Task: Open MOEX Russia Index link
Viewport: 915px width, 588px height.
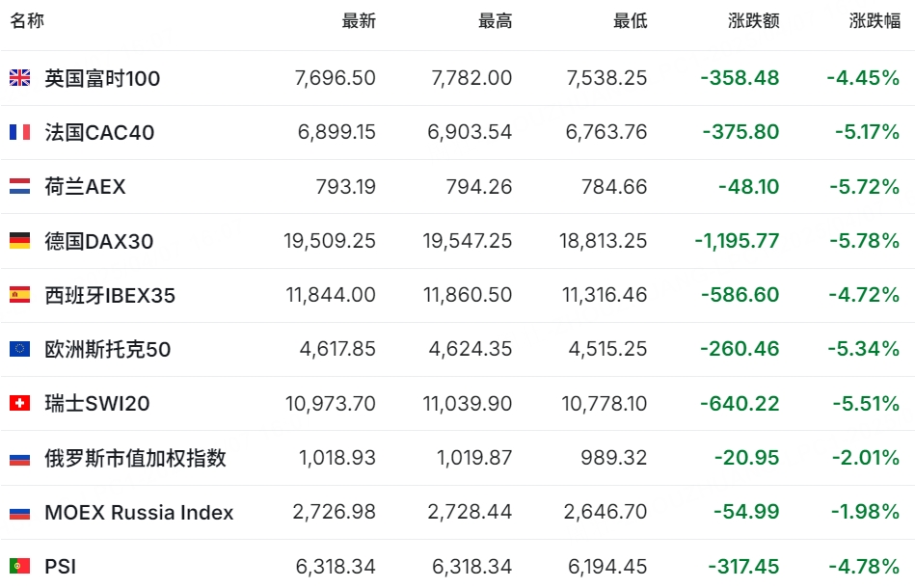Action: click(139, 512)
